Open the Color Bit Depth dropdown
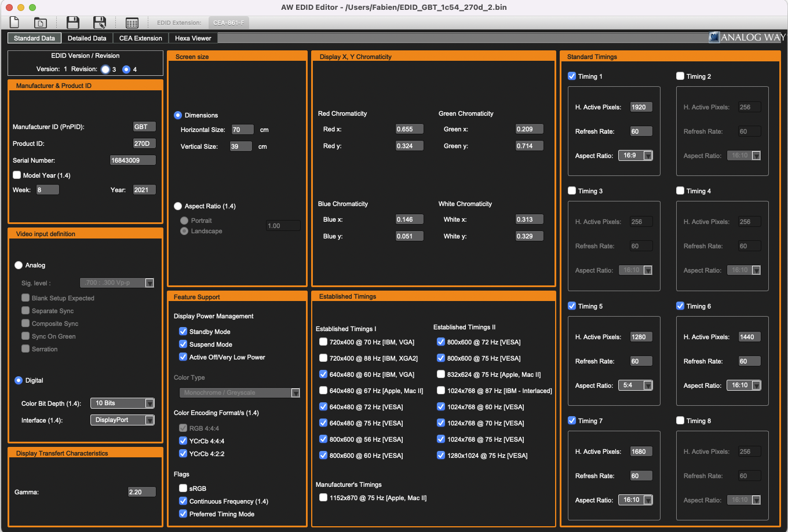 tap(122, 403)
